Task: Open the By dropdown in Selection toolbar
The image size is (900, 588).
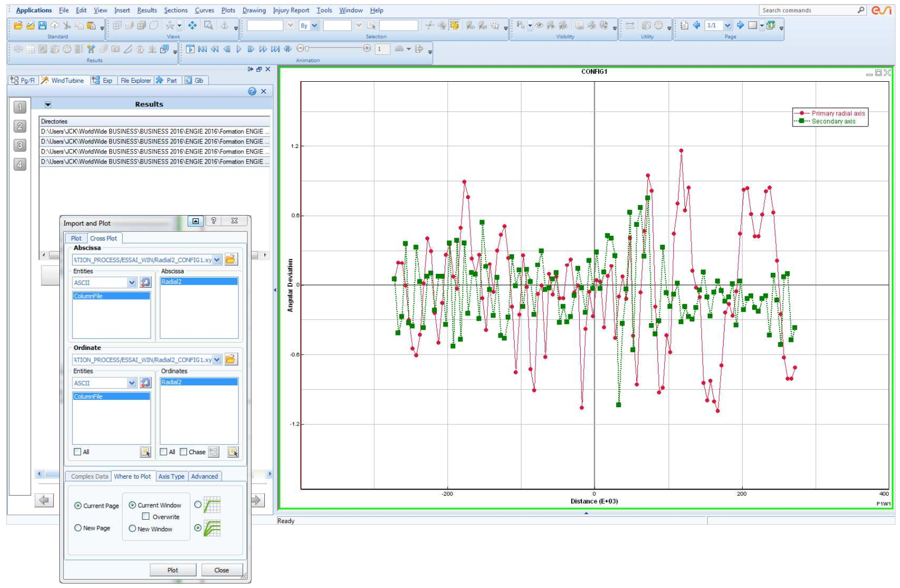Action: [x=315, y=25]
